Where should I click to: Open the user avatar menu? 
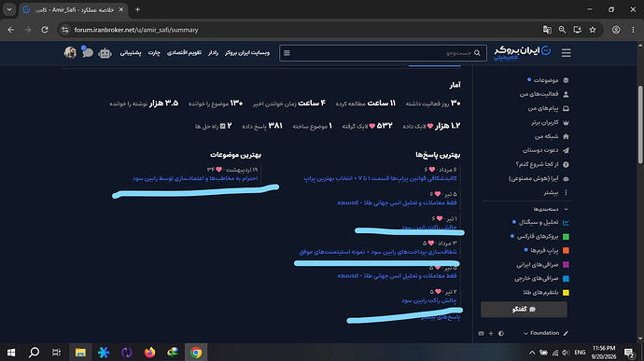point(70,52)
